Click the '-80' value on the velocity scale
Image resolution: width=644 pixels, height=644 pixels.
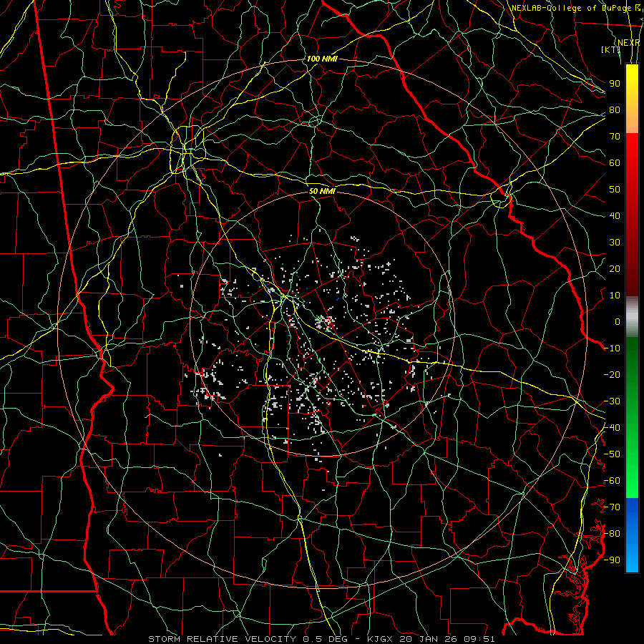pyautogui.click(x=612, y=534)
